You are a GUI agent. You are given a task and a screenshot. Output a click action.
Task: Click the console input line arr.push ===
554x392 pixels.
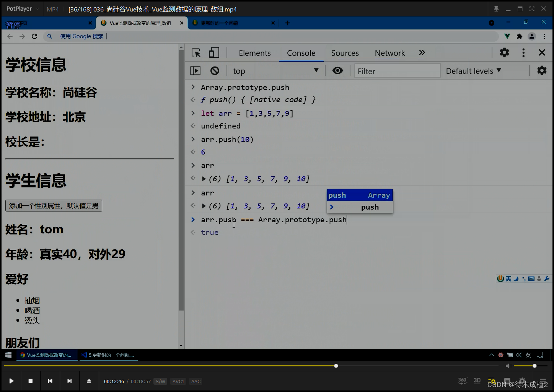(274, 220)
